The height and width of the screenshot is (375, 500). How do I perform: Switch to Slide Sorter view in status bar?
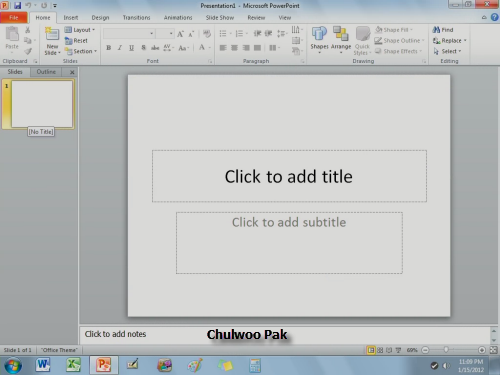(x=380, y=350)
